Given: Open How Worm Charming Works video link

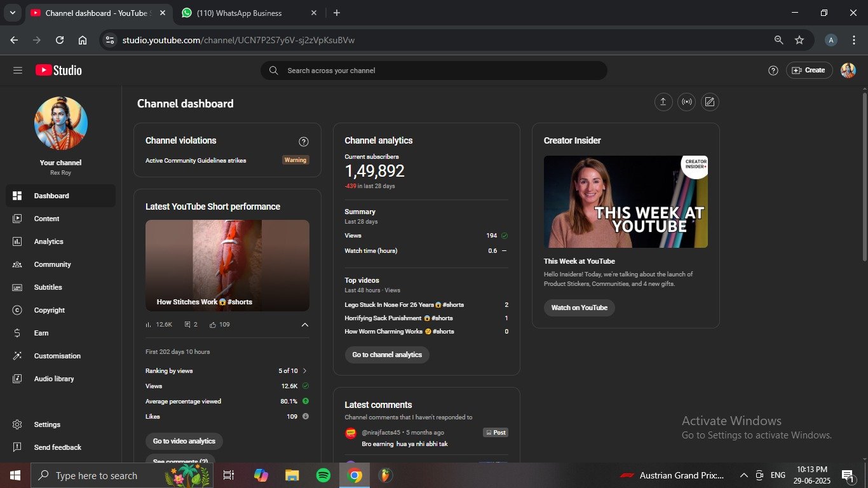Looking at the screenshot, I should coord(400,332).
